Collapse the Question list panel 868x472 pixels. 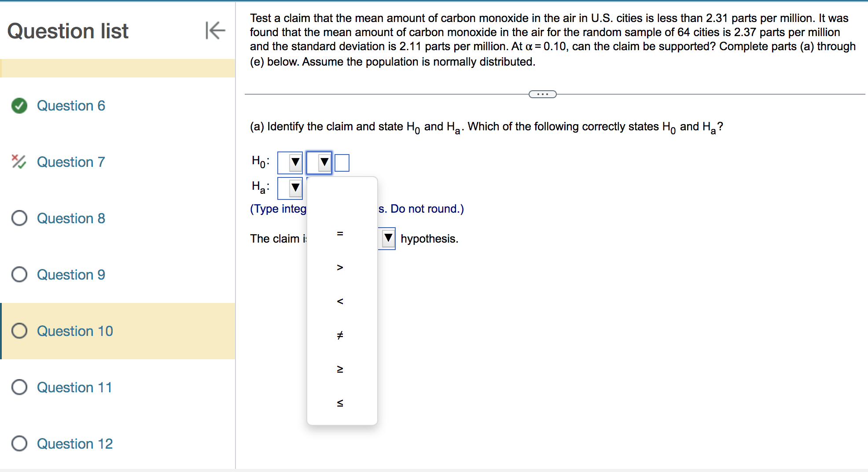[214, 31]
